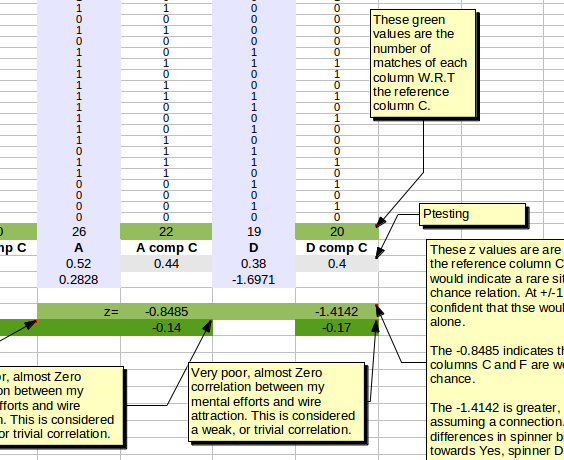Select the cell containing z value -0.8485
564x460 pixels.
pyautogui.click(x=166, y=311)
